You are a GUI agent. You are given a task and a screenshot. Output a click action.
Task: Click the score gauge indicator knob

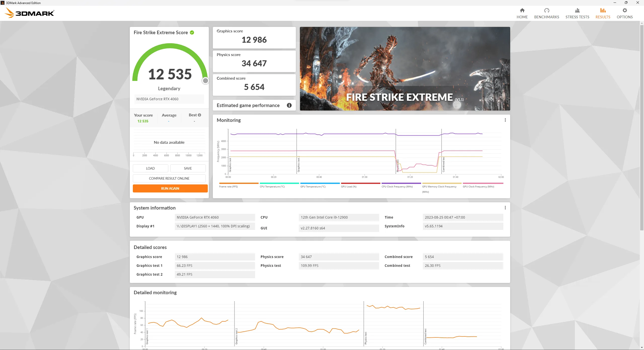(x=206, y=81)
